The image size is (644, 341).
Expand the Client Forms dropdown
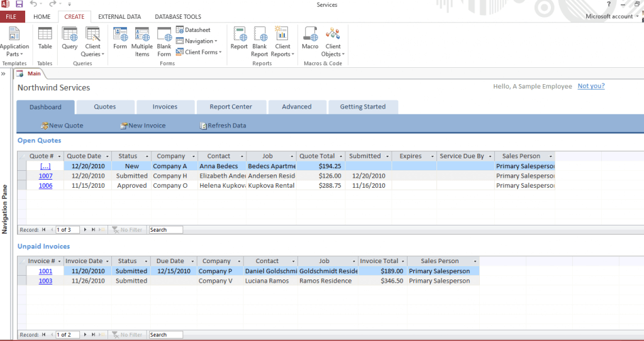[x=203, y=53]
